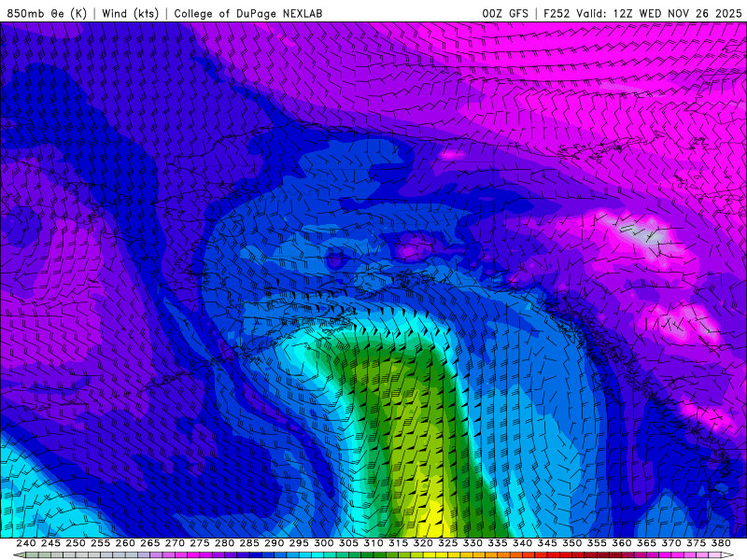The height and width of the screenshot is (560, 747).
Task: Click the "850mb θe (K)" title text
Action: point(47,13)
